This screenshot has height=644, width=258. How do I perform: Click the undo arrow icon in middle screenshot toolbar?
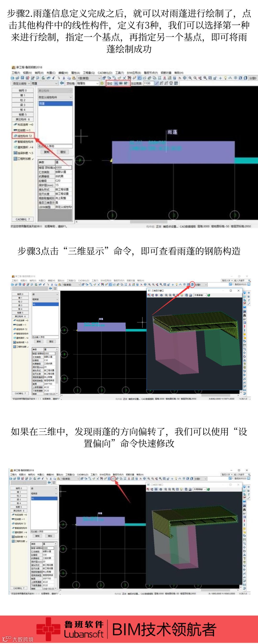coord(44,285)
